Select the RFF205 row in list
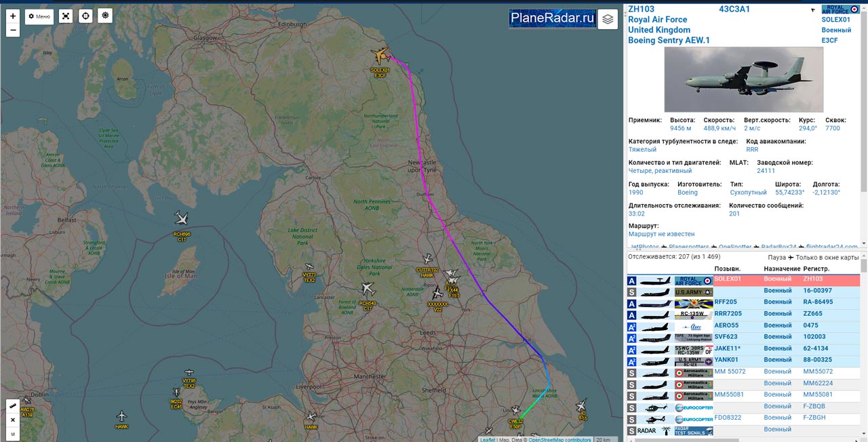 743,303
